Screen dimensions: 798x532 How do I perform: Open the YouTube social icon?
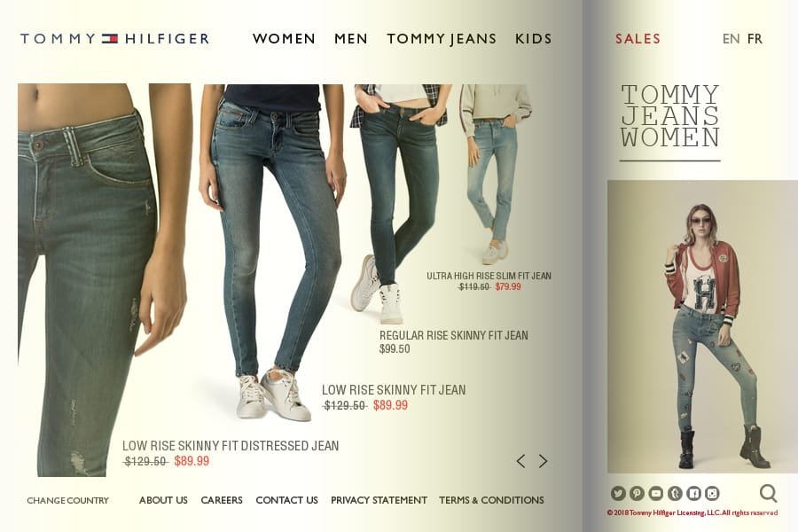(656, 493)
